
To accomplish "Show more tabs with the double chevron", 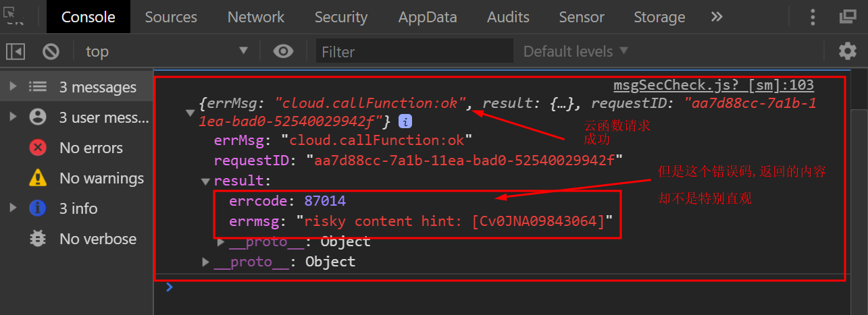I will [717, 17].
